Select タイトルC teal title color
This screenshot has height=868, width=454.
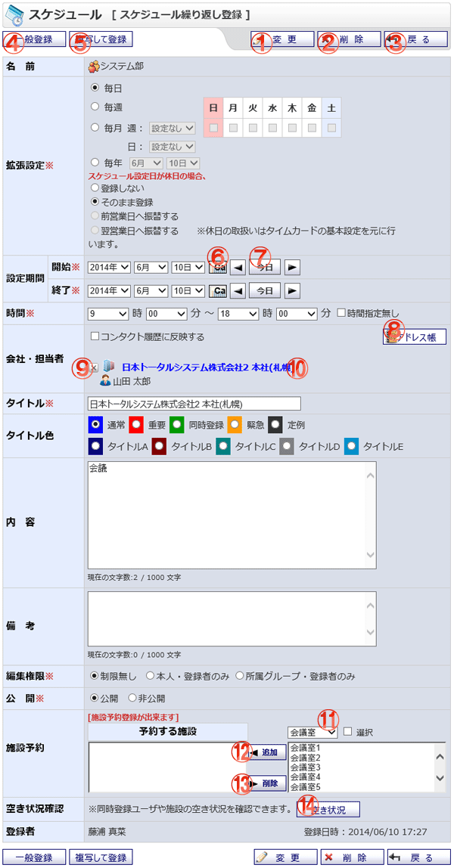click(x=225, y=446)
